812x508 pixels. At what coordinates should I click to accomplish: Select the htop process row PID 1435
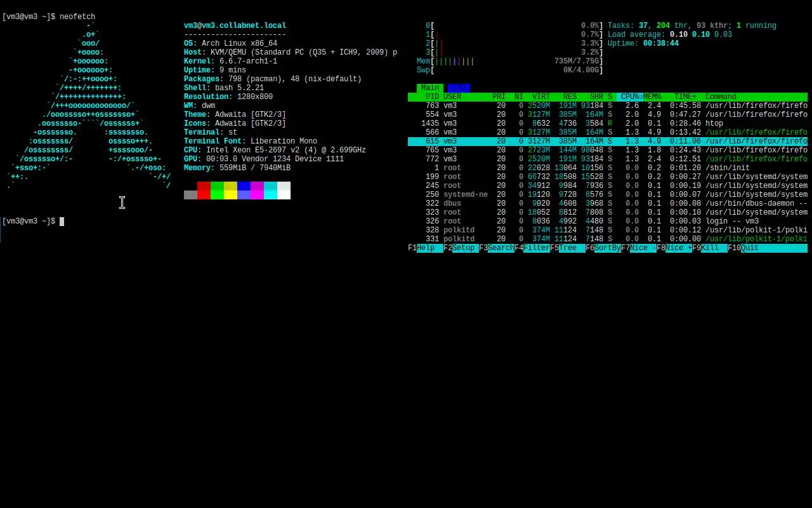point(608,123)
